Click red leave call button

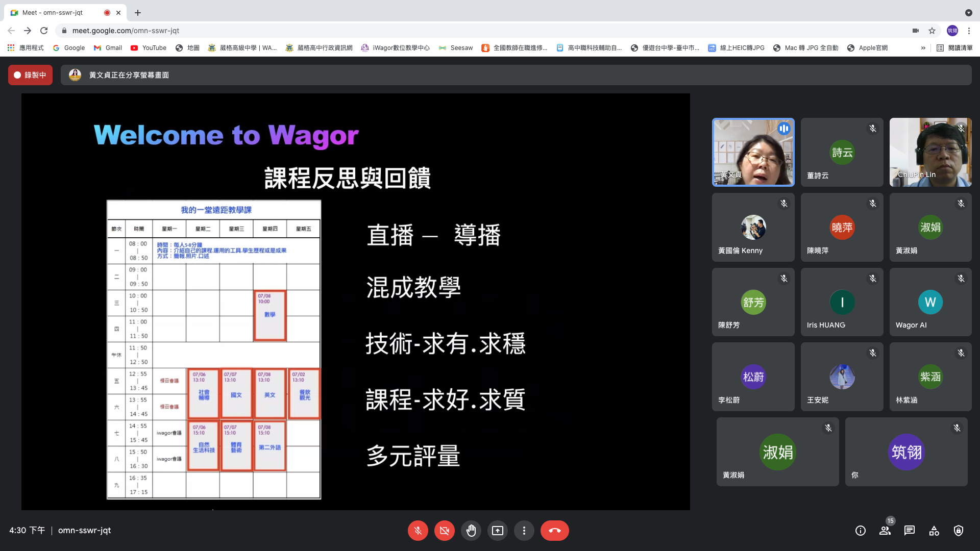555,531
